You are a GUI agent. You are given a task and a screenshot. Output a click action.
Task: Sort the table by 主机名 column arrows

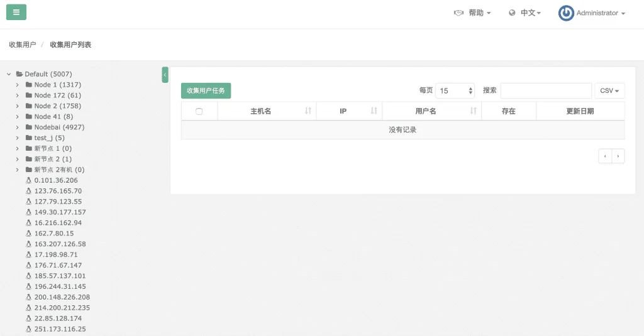(x=308, y=111)
